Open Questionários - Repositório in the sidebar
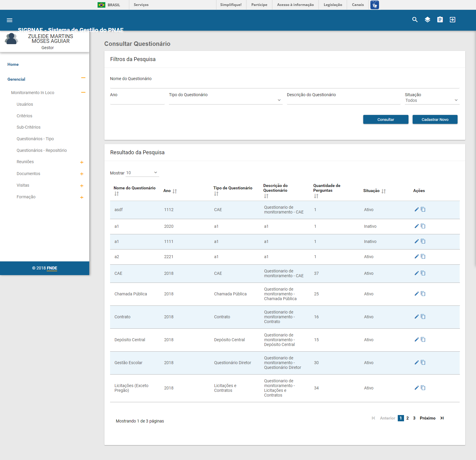Viewport: 476px width, 460px height. [x=42, y=150]
